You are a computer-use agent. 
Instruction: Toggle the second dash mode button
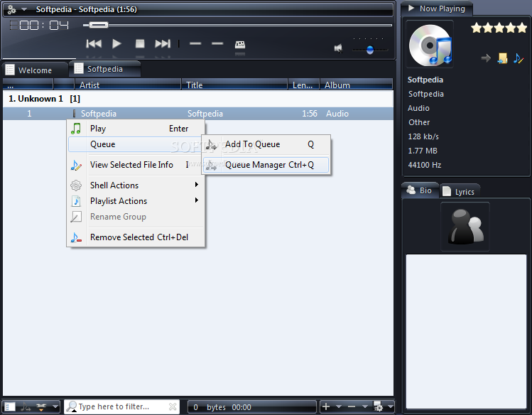217,44
